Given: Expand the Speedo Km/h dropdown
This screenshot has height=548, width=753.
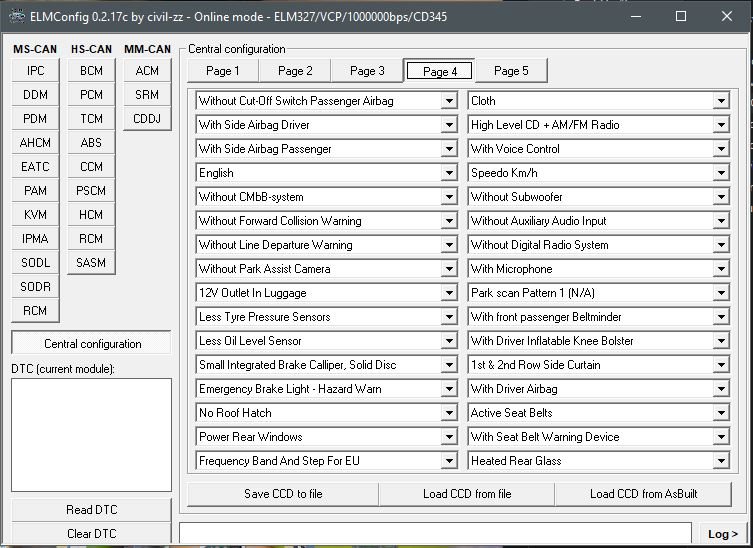Looking at the screenshot, I should (x=721, y=173).
